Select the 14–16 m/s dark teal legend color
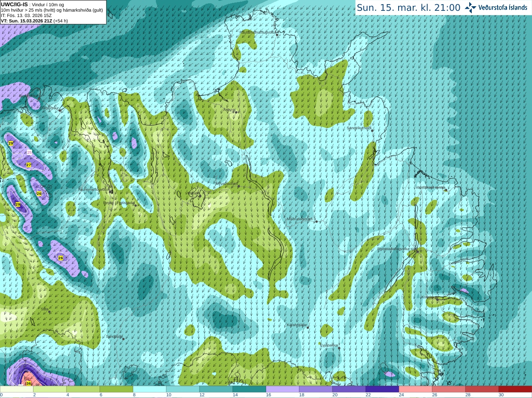Viewport: 532px width, 398px height. click(x=249, y=389)
